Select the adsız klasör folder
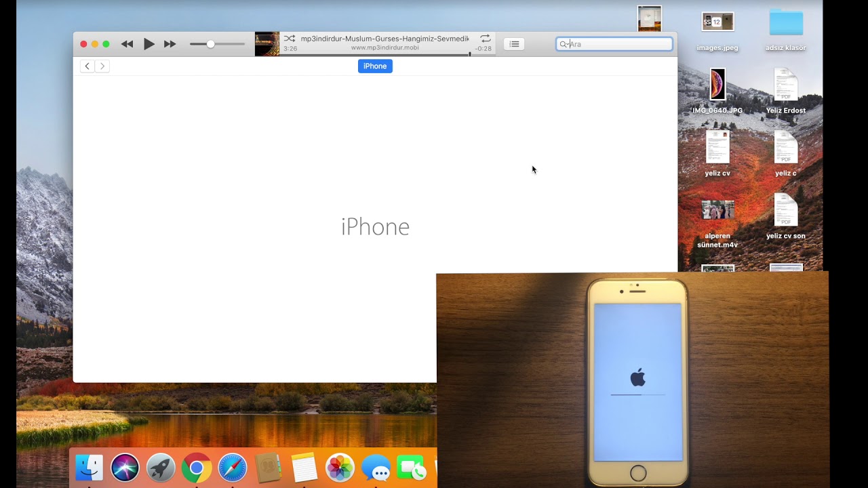Image resolution: width=868 pixels, height=488 pixels. click(786, 22)
